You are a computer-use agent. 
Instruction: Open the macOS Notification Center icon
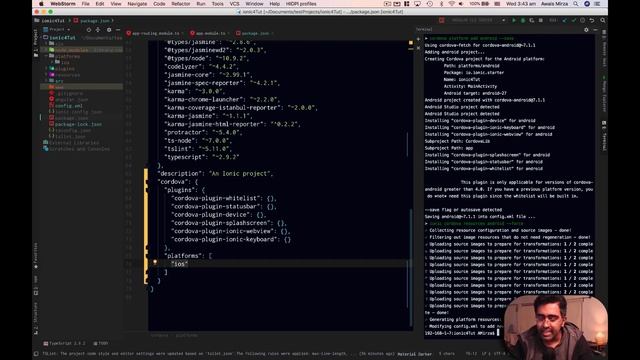[598, 4]
